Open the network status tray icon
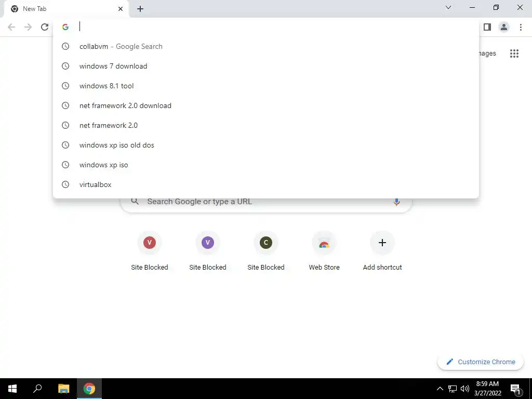 pos(453,389)
